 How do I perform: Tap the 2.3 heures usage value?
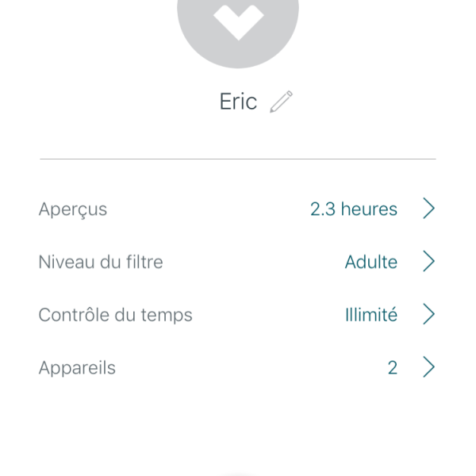(x=353, y=209)
